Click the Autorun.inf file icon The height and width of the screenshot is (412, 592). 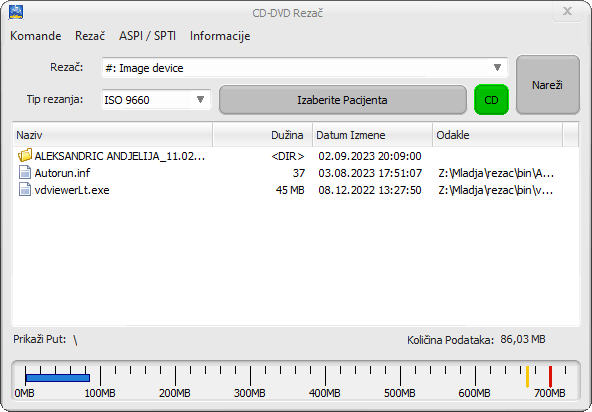(25, 173)
